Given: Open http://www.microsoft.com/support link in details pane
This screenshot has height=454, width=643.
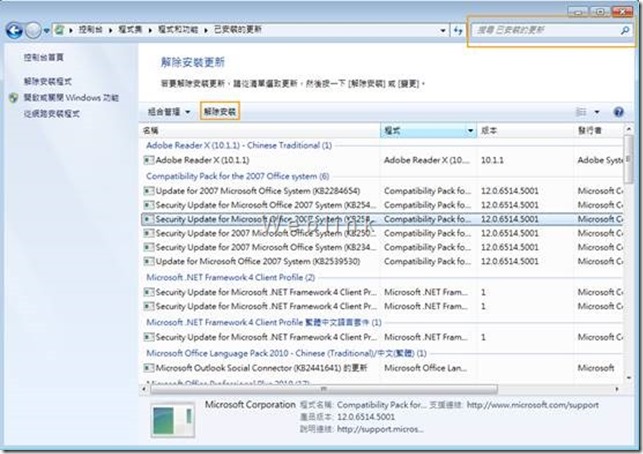Looking at the screenshot, I should (x=532, y=405).
